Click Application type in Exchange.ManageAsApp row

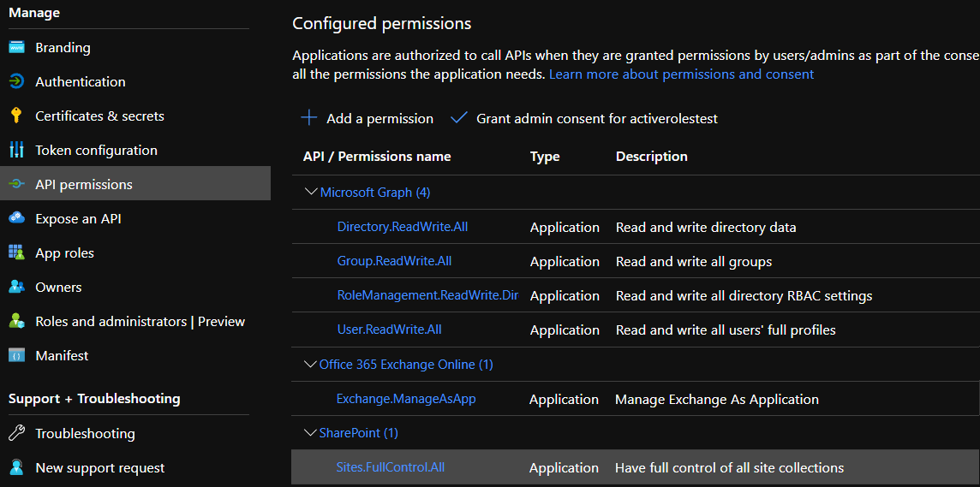(565, 400)
